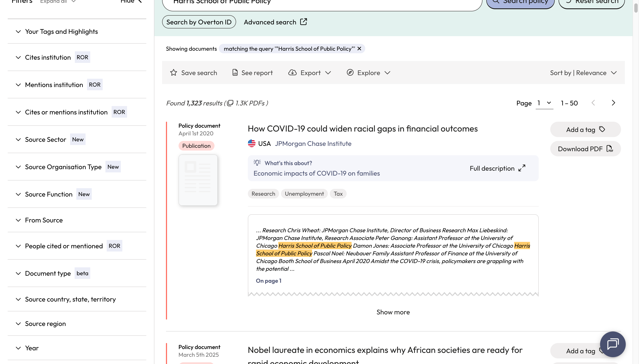Click the Save search star icon

(173, 73)
